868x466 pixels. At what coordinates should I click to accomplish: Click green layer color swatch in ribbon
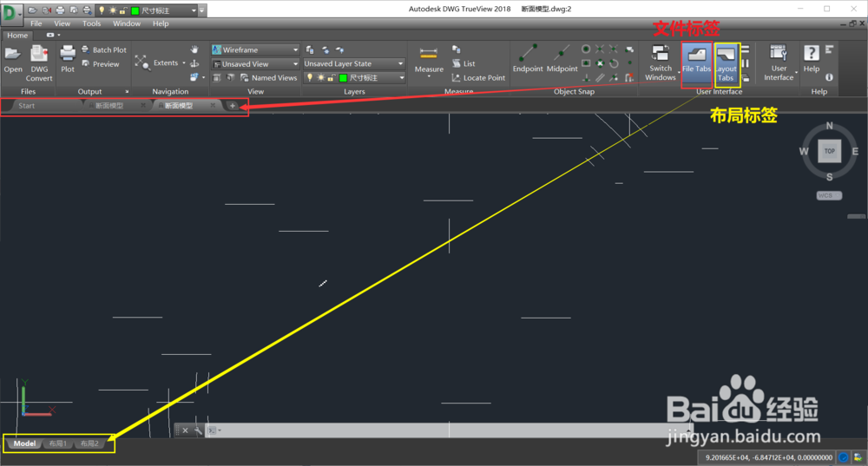pyautogui.click(x=343, y=78)
